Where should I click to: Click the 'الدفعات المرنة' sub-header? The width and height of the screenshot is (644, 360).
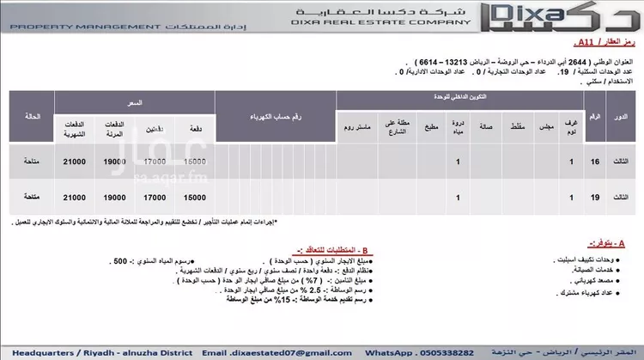[x=114, y=129]
